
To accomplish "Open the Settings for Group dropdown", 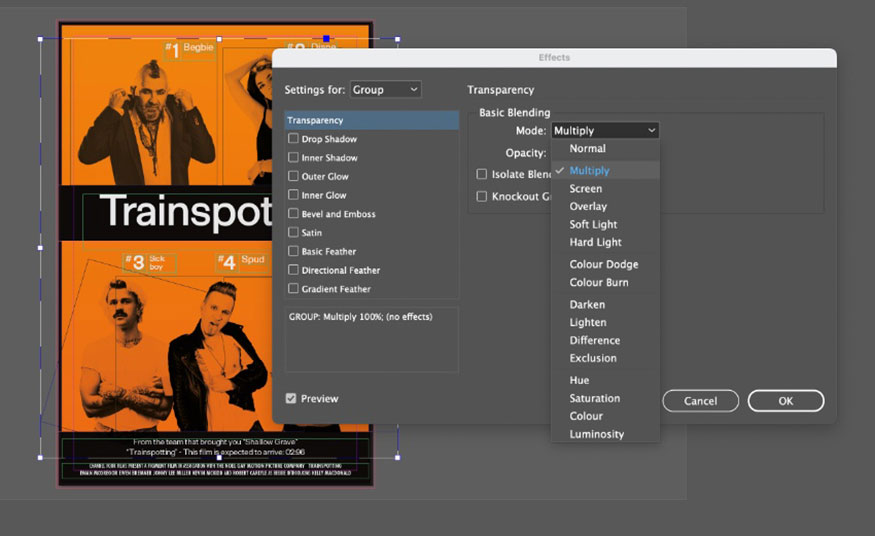I will point(386,89).
